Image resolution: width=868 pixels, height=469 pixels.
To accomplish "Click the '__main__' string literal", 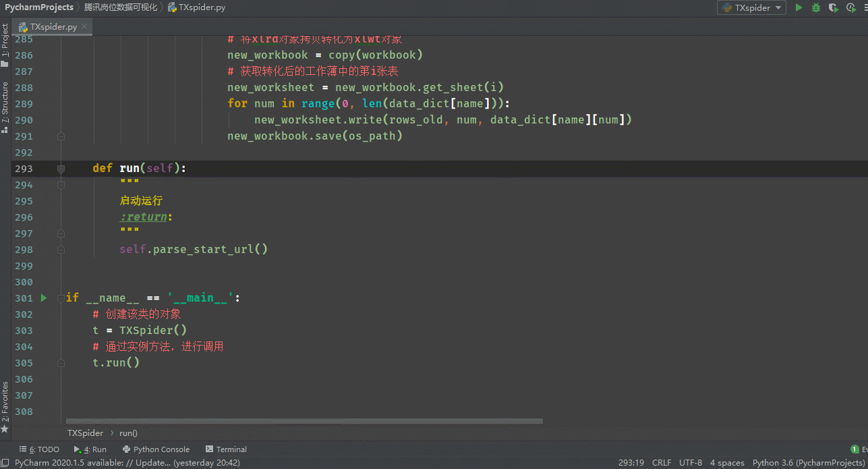I will (x=200, y=298).
